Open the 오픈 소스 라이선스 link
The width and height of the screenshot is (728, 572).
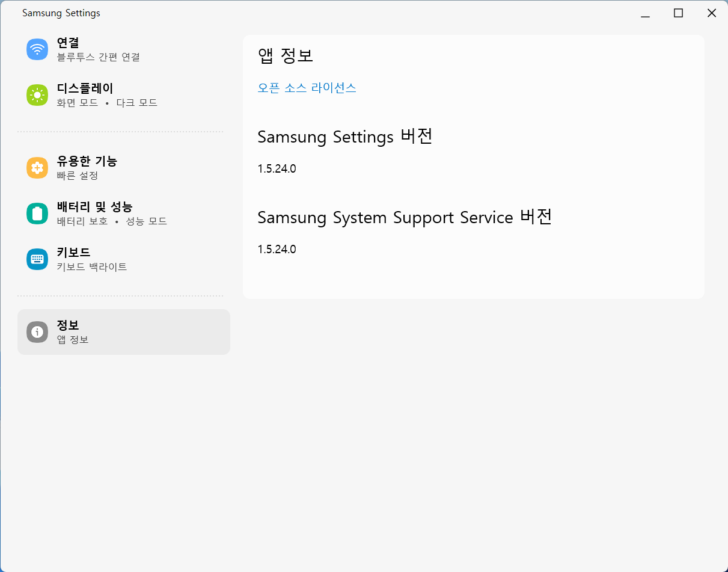307,88
